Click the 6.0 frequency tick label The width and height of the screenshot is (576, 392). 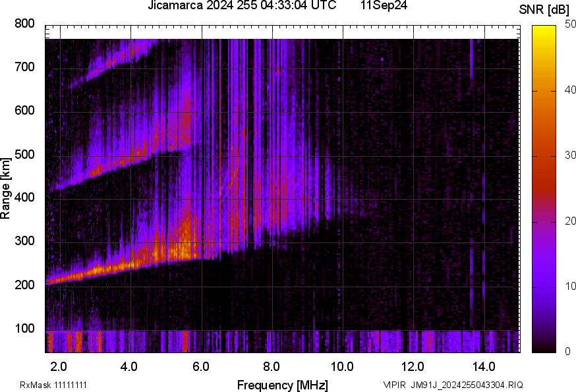200,366
